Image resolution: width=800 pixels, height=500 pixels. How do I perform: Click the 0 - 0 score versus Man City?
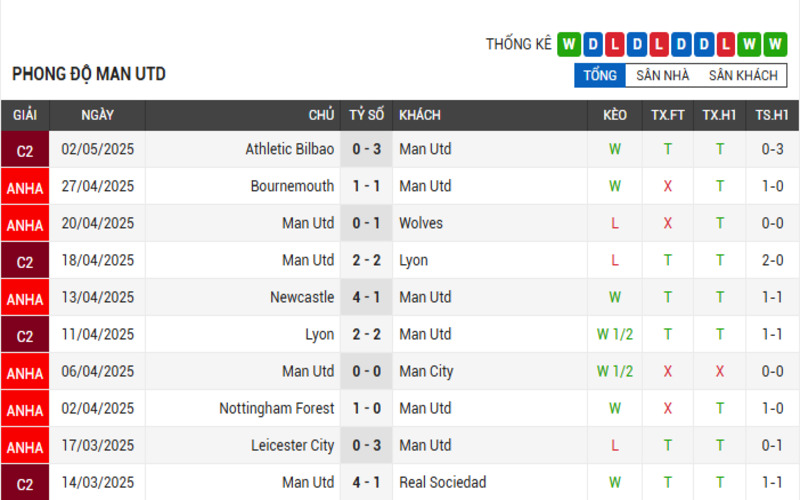[x=366, y=371]
